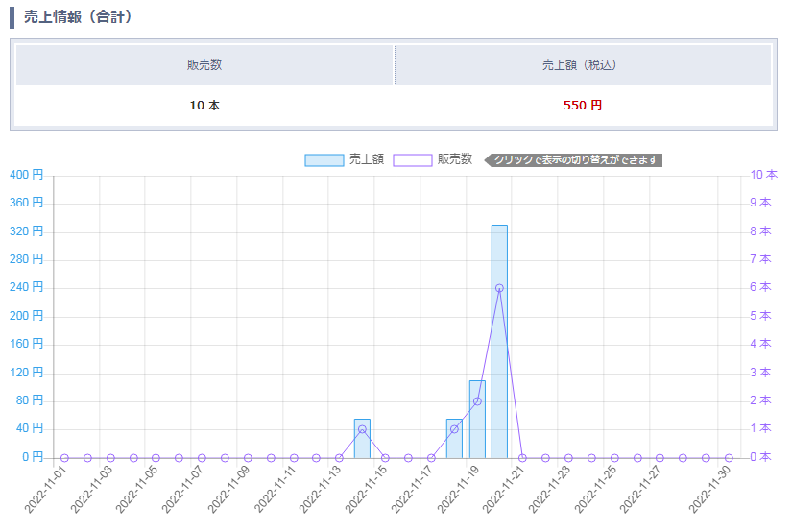The image size is (792, 532).
Task: Click the 320 円 left axis label
Action: tap(26, 231)
